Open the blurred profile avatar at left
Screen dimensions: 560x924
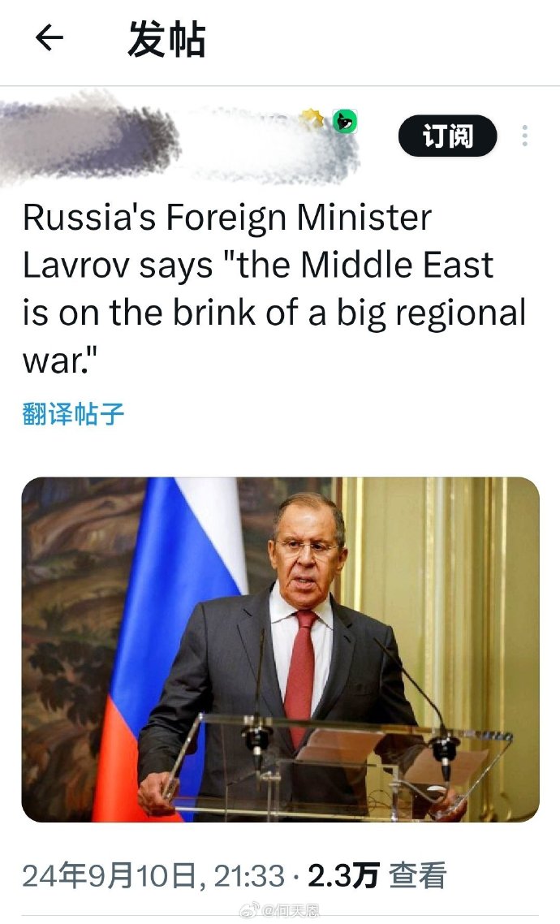[x=88, y=139]
